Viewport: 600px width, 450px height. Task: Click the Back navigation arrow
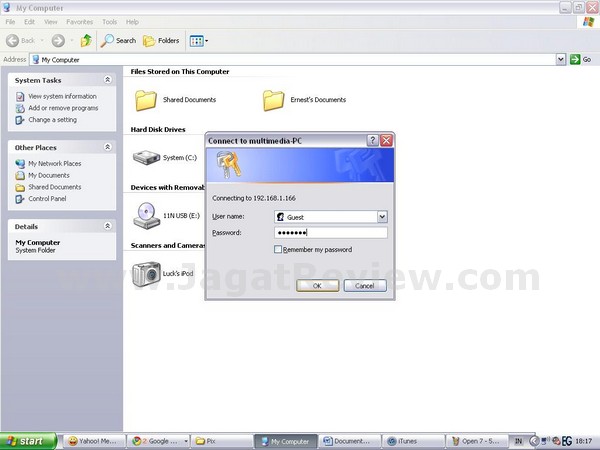coord(12,41)
